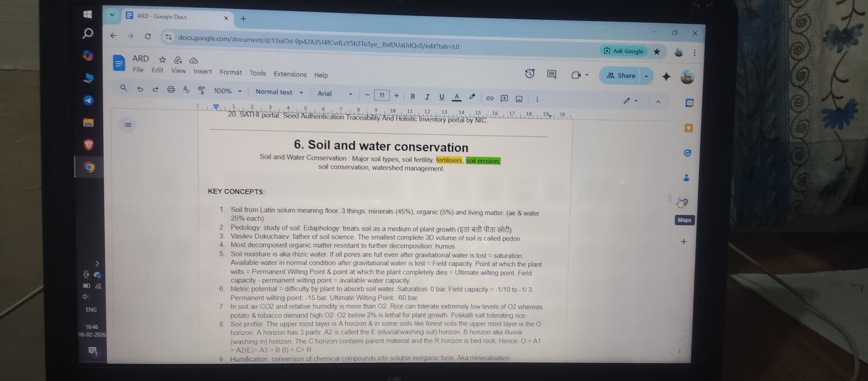The height and width of the screenshot is (381, 868).
Task: Open the View menu
Action: (x=178, y=71)
